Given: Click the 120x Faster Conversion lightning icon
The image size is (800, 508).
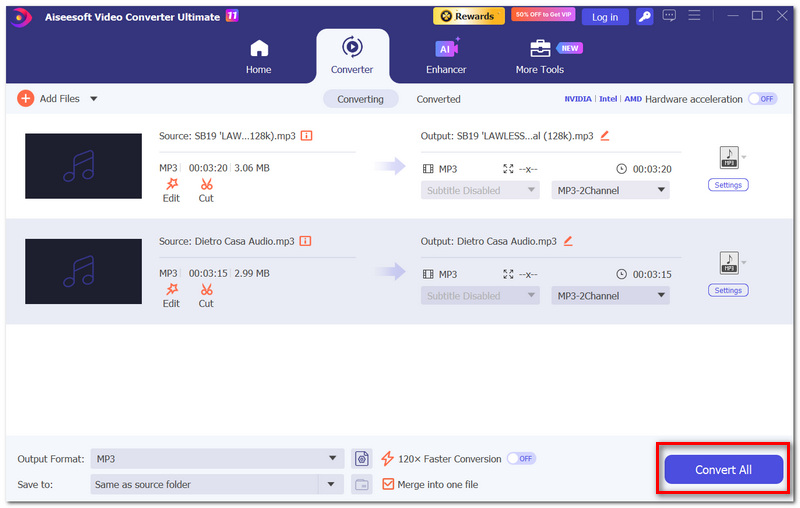Looking at the screenshot, I should coord(387,459).
